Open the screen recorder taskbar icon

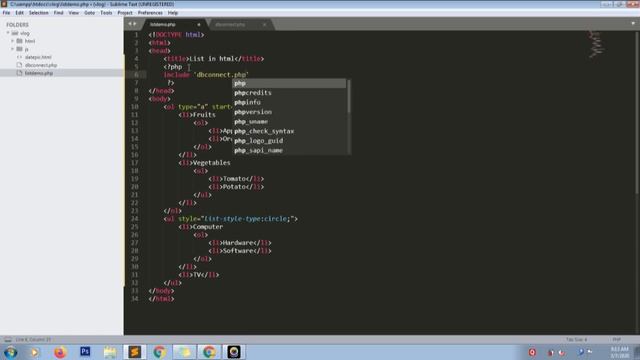tap(234, 352)
